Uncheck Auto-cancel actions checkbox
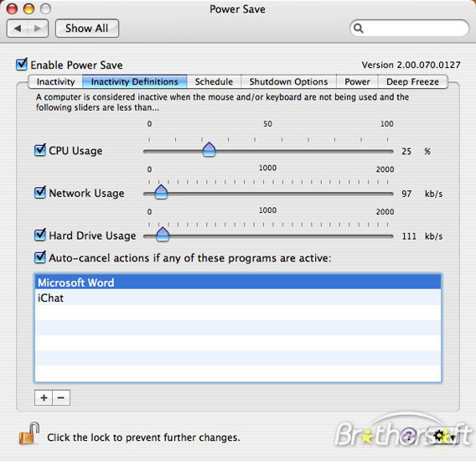The image size is (476, 461). 40,257
